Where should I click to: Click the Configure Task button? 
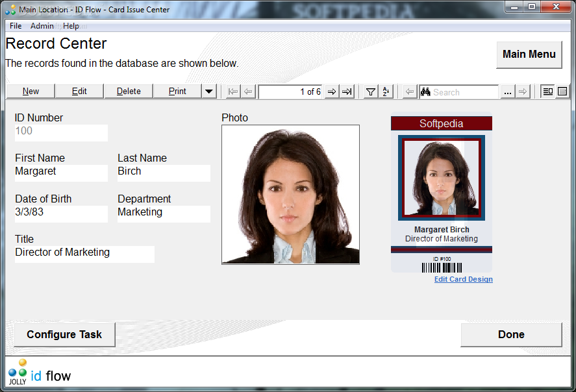point(64,334)
